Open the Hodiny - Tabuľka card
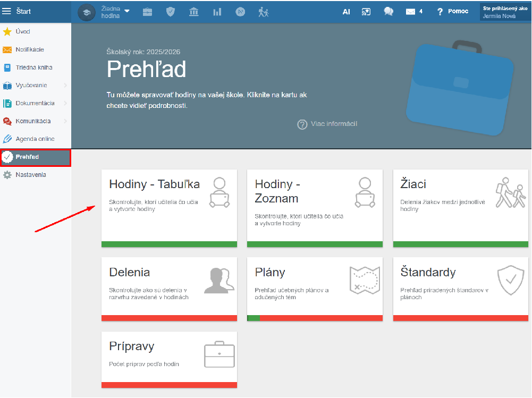This screenshot has height=398, width=532. (169, 208)
